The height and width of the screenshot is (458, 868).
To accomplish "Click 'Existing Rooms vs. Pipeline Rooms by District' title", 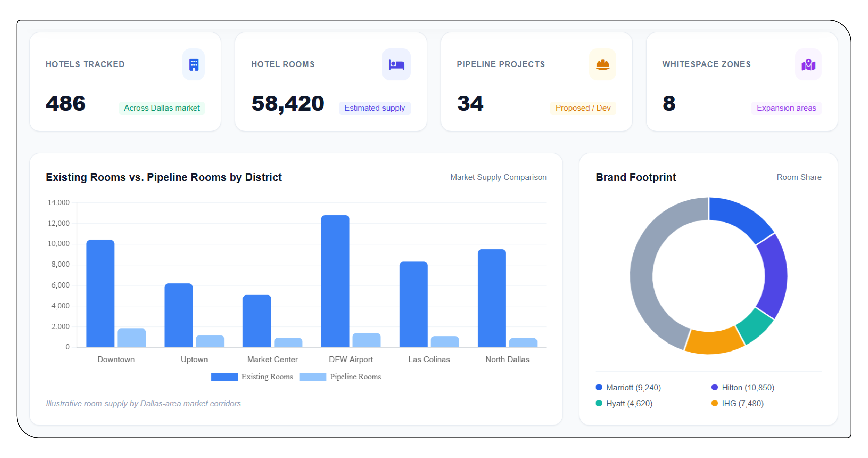I will coord(164,177).
